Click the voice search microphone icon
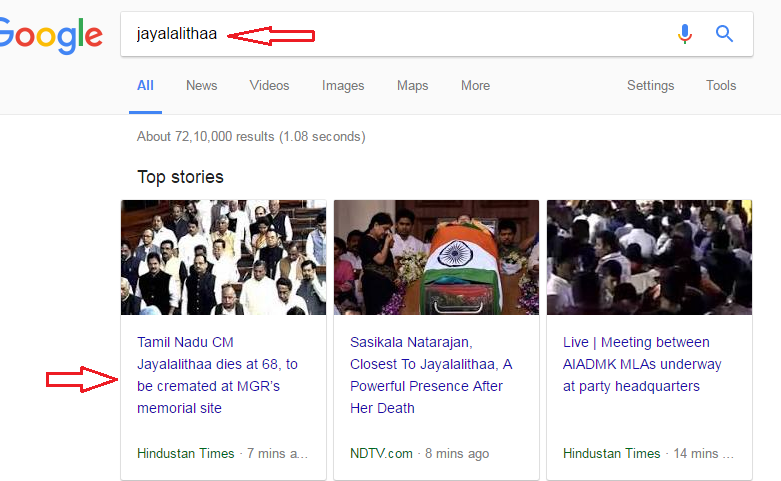 click(x=685, y=34)
